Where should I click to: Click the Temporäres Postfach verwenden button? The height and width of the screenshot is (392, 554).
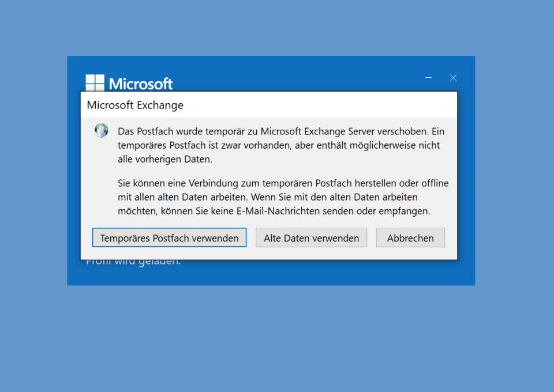pos(169,238)
